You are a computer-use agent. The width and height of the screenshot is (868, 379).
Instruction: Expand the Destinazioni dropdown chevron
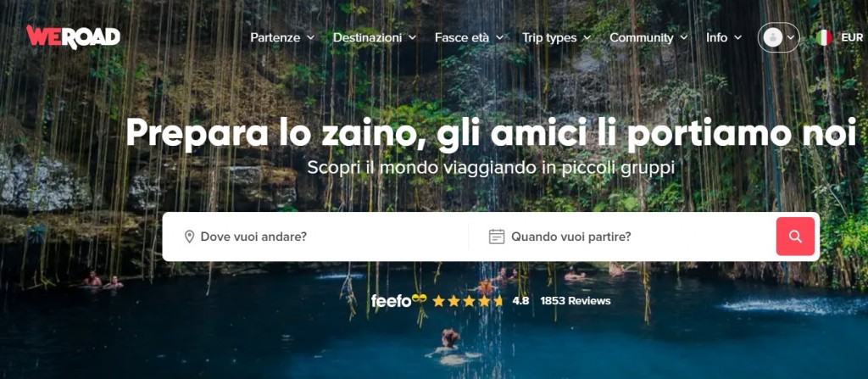pos(412,37)
